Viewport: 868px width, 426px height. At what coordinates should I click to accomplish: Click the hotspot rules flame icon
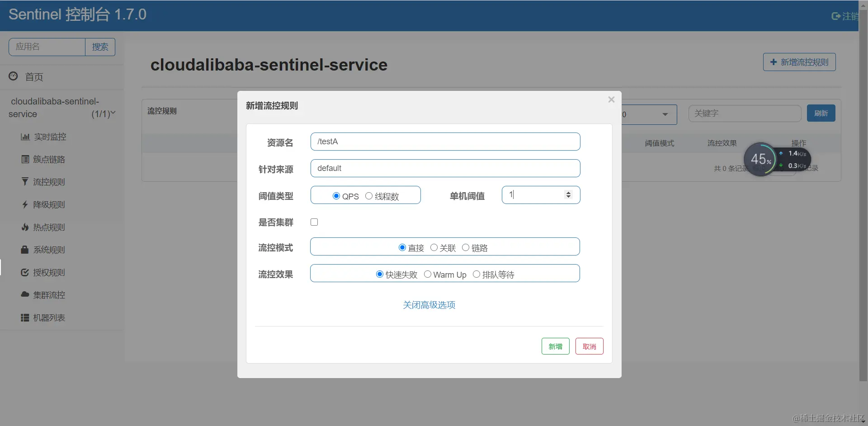coord(25,227)
